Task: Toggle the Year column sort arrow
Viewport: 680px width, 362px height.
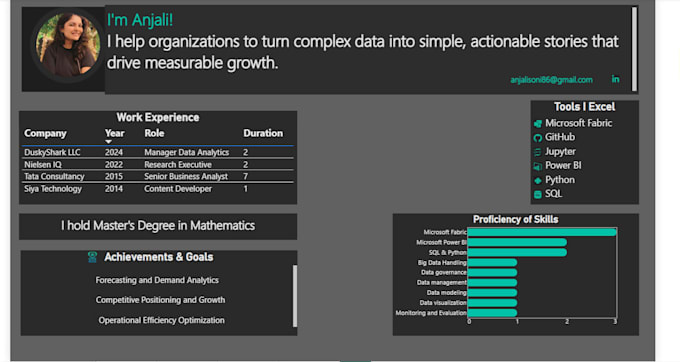Action: [108, 142]
